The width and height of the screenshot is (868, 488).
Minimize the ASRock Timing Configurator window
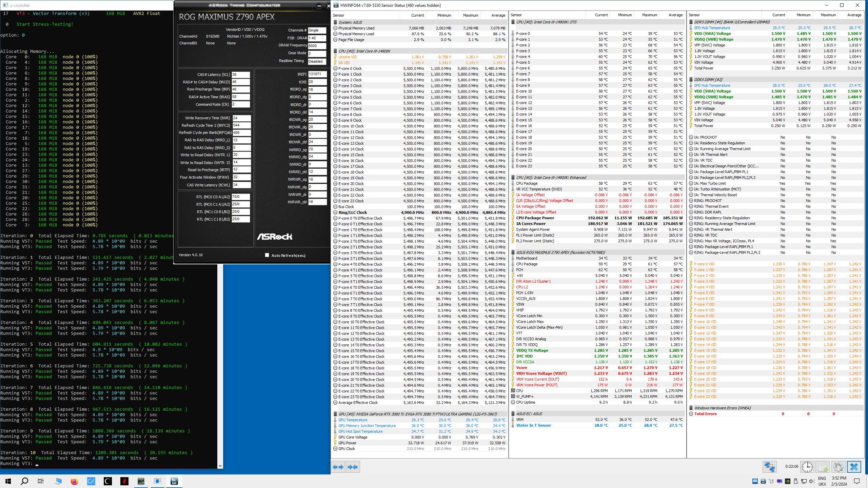point(319,6)
